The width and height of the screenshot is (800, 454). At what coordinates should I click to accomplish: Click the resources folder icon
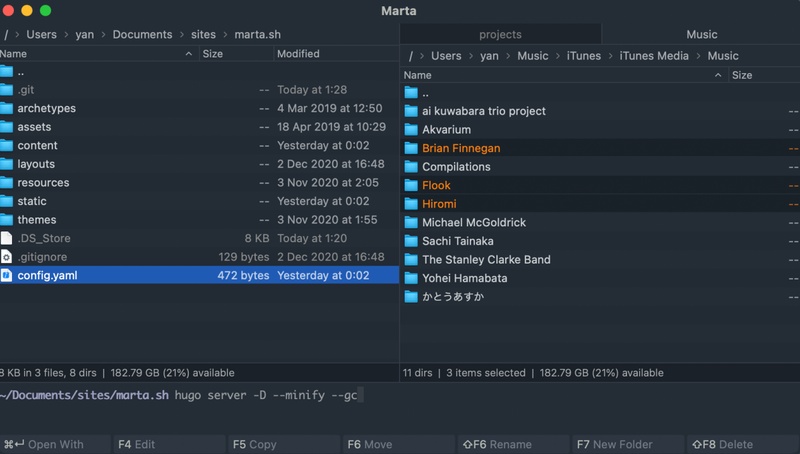tap(6, 183)
